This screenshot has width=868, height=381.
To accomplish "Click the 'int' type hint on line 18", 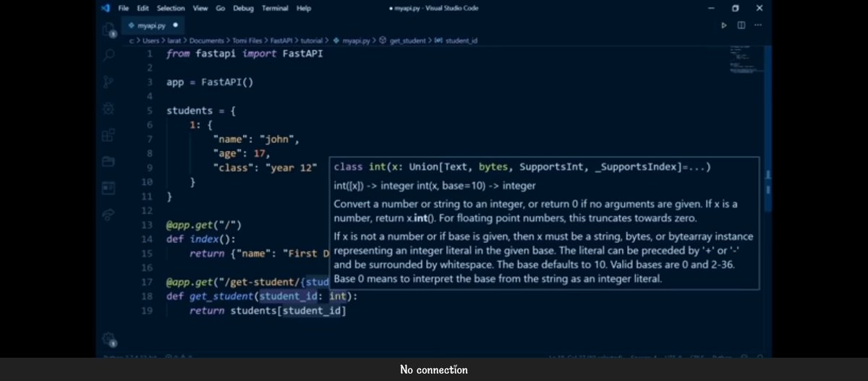I will (x=338, y=296).
